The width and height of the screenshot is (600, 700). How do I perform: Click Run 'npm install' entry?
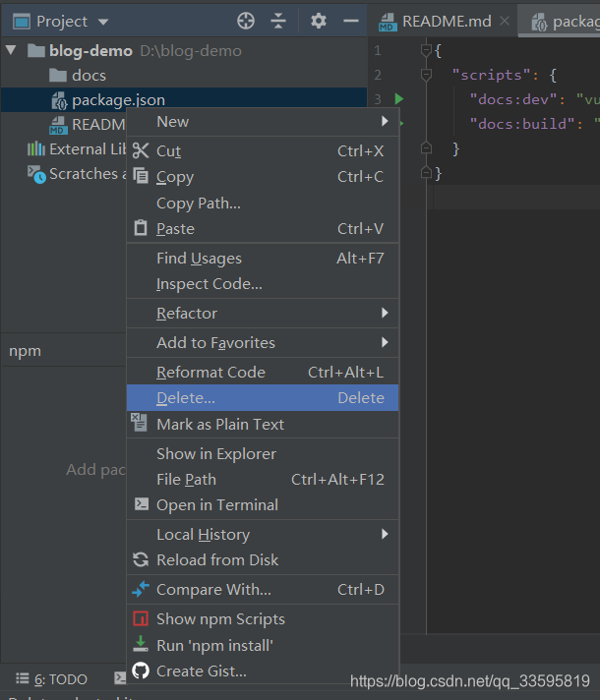[x=263, y=645]
